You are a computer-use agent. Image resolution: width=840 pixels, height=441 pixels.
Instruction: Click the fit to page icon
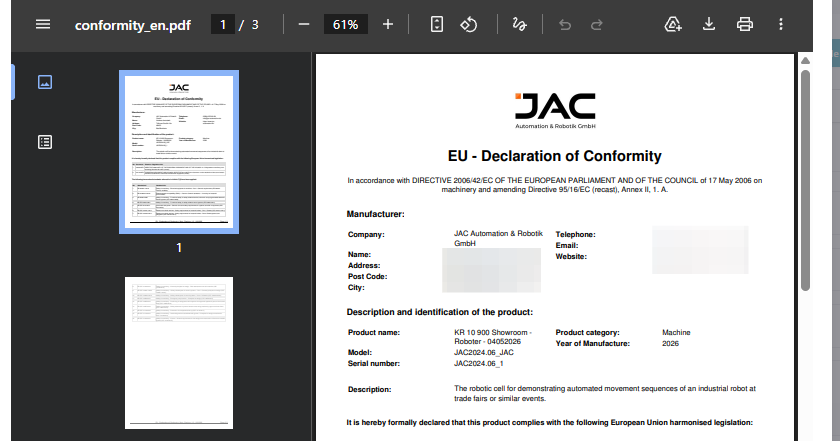[437, 25]
